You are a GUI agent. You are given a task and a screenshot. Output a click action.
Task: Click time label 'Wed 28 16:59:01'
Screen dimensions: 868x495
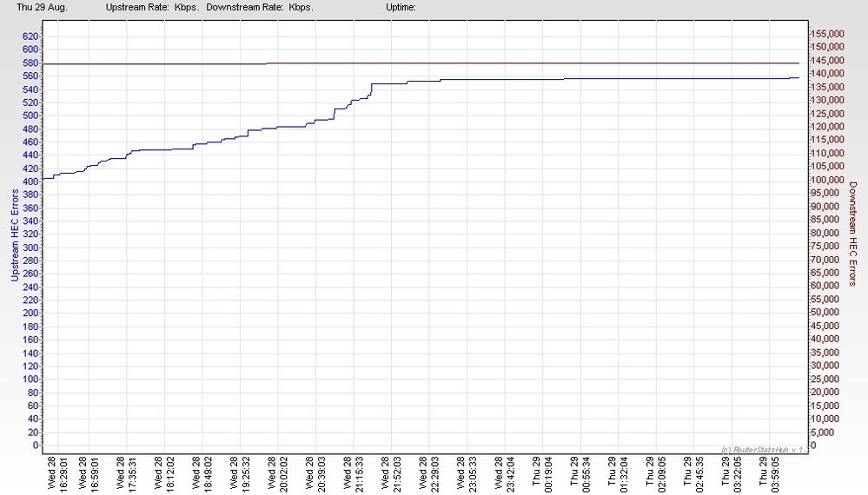pyautogui.click(x=89, y=473)
